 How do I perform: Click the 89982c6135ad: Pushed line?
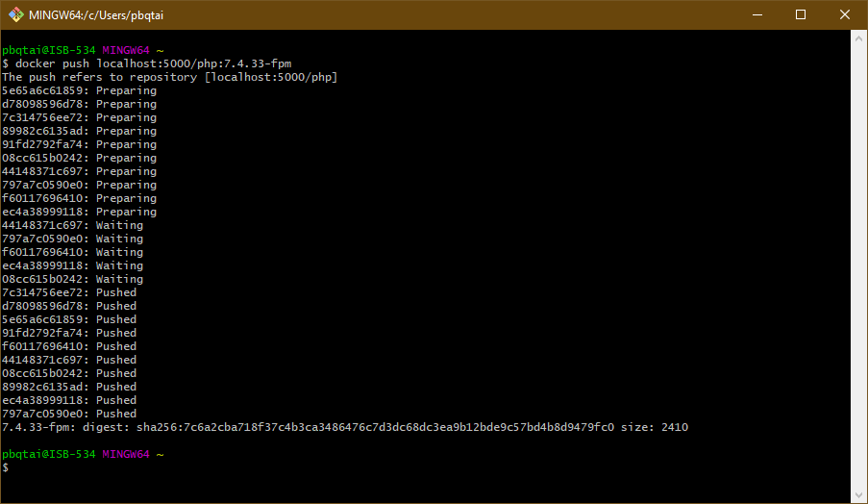(69, 387)
